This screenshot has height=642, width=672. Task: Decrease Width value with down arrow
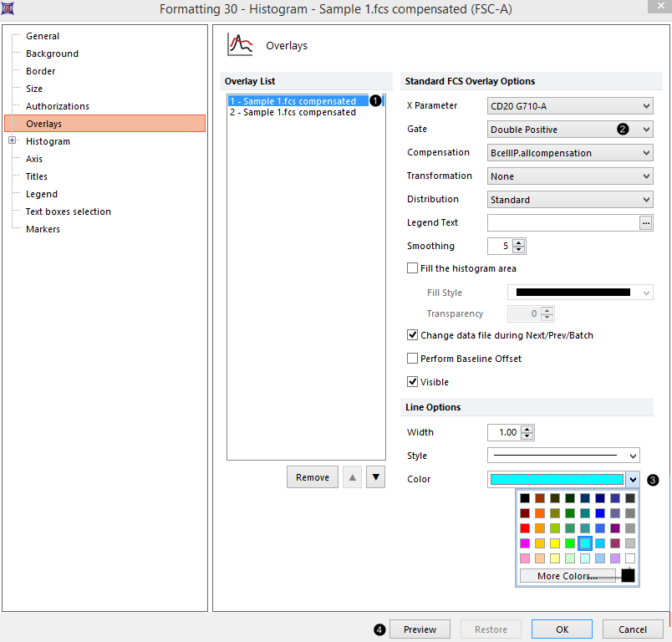point(527,436)
